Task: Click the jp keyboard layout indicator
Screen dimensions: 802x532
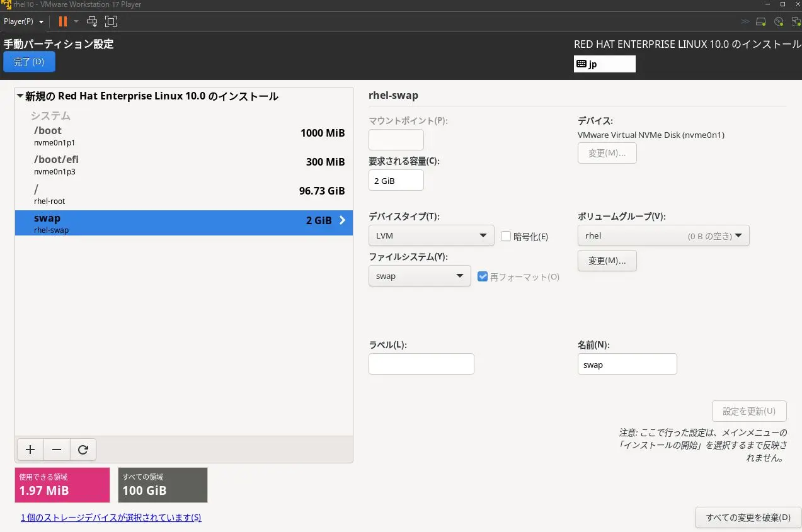Action: [x=604, y=64]
